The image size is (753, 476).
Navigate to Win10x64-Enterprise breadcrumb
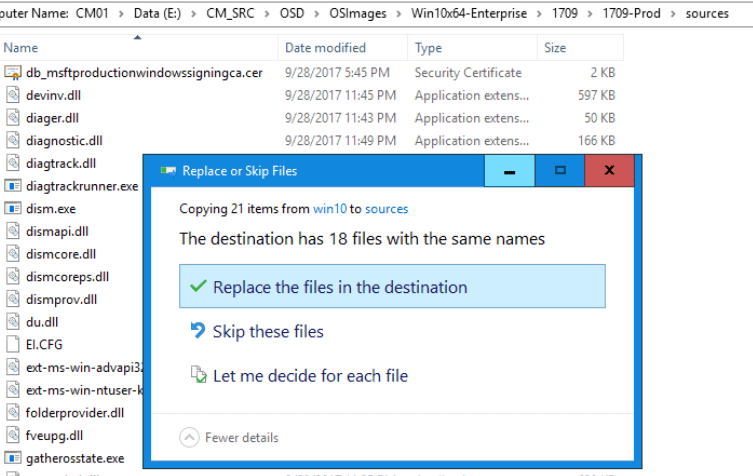(469, 13)
